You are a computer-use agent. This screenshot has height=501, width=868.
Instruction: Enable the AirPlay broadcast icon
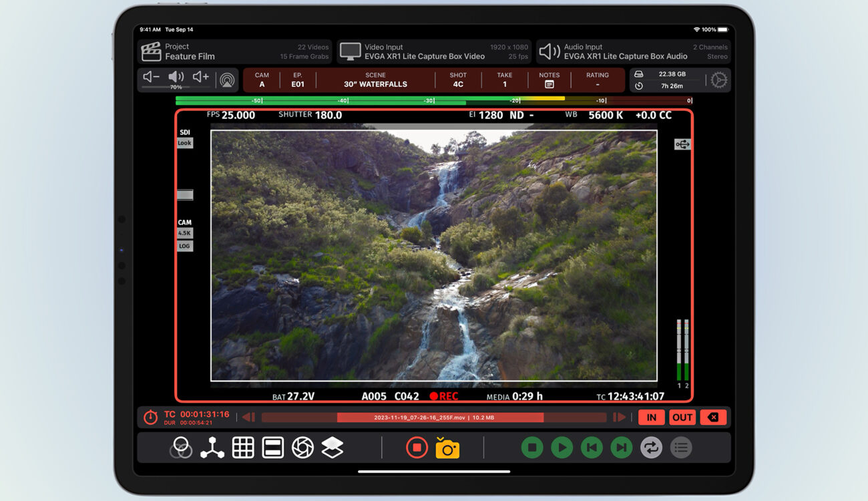point(226,79)
